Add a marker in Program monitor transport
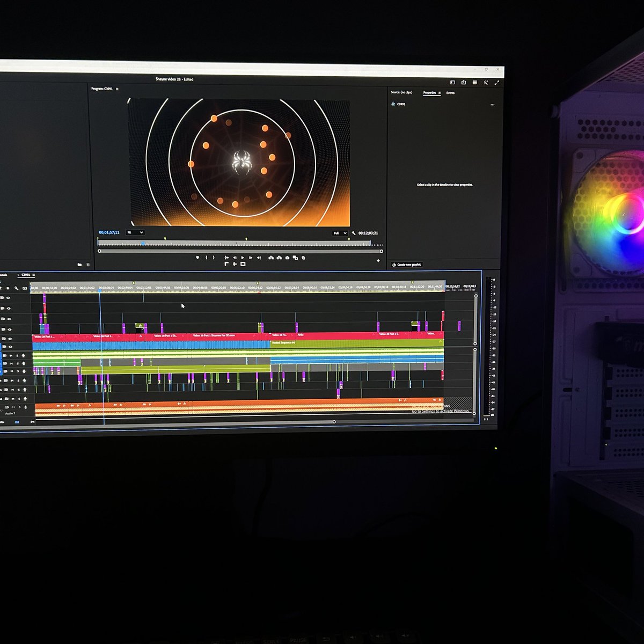 tap(197, 258)
